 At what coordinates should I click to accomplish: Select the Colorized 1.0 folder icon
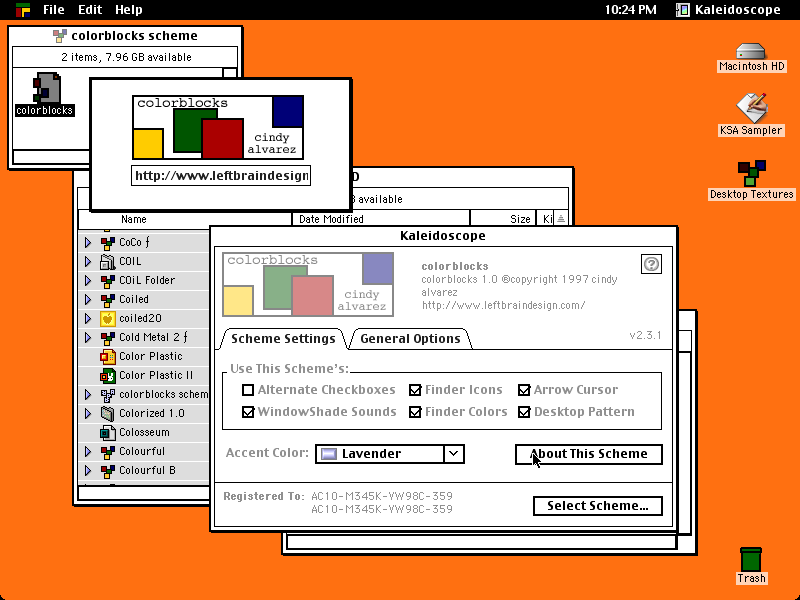tap(107, 413)
